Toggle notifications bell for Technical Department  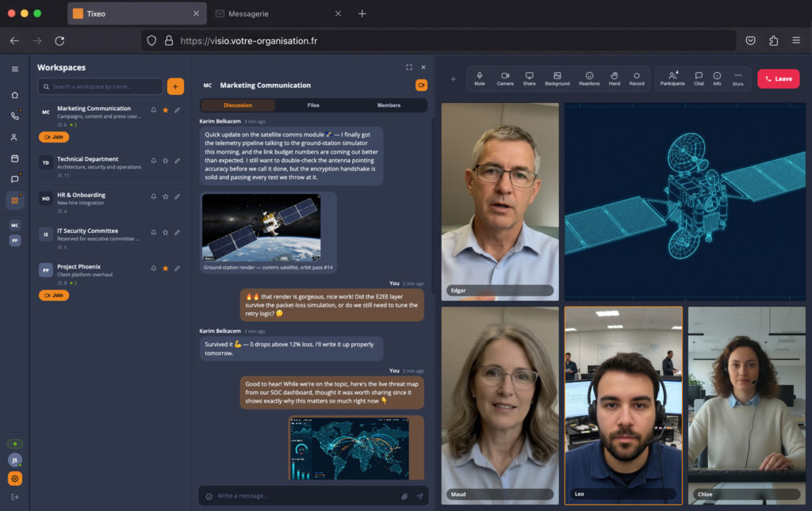pyautogui.click(x=154, y=160)
